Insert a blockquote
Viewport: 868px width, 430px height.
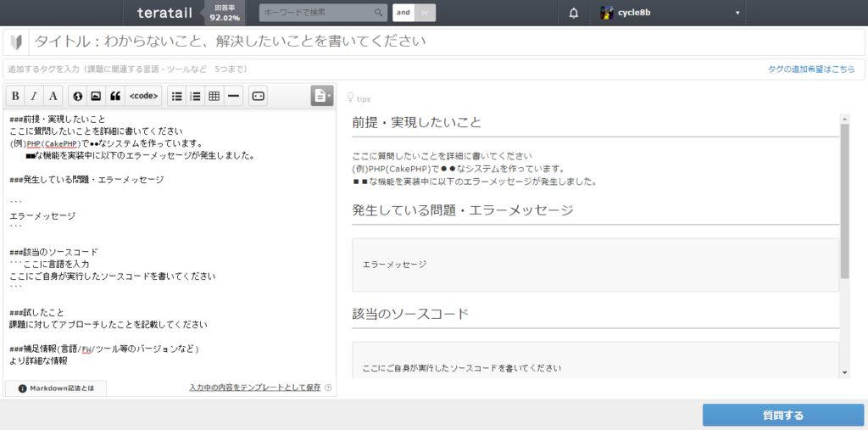115,96
